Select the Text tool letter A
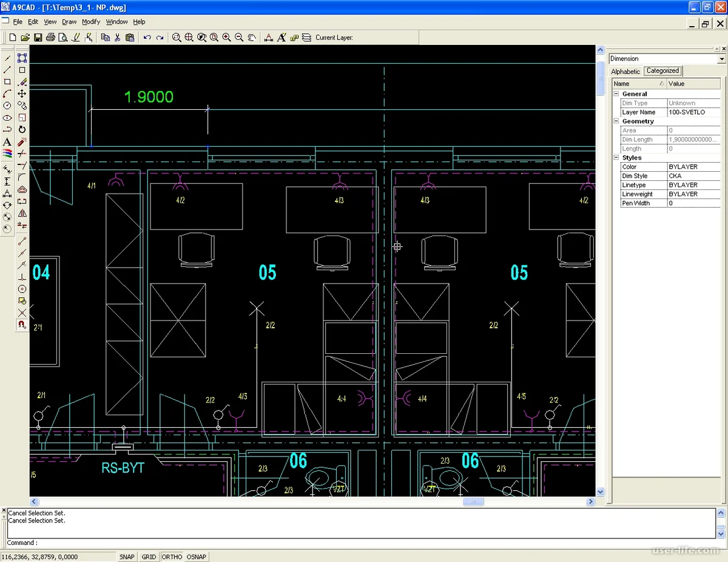The height and width of the screenshot is (562, 728). tap(7, 142)
